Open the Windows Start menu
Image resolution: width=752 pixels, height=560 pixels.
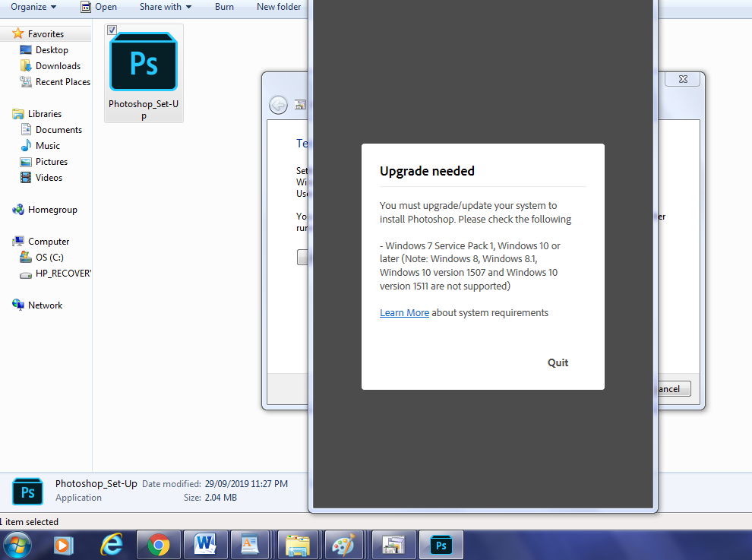click(x=17, y=546)
